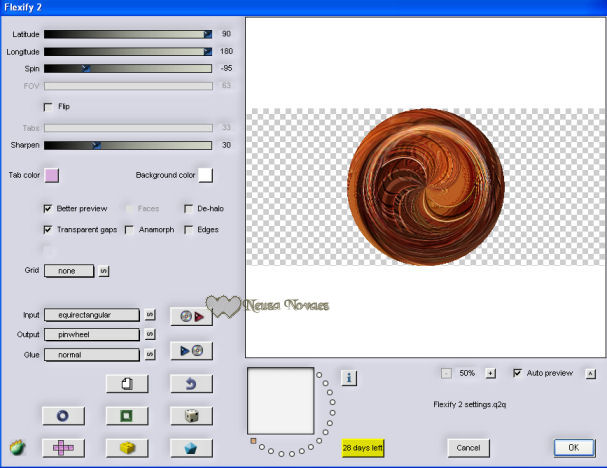Select the orange square memory dot

[x=253, y=441]
